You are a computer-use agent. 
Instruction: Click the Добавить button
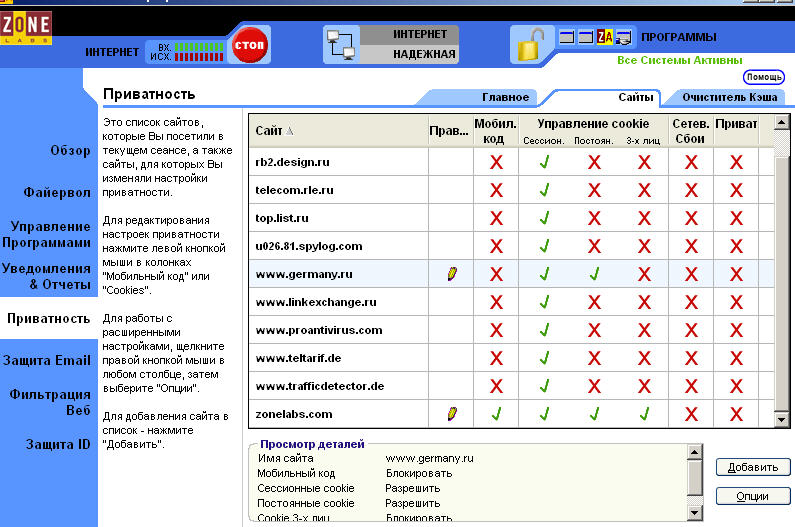point(753,467)
